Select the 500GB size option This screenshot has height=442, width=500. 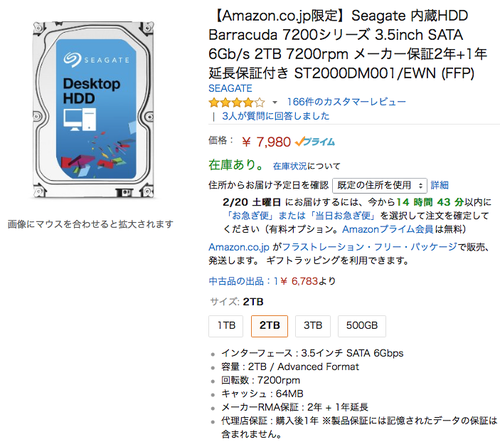coord(362,326)
